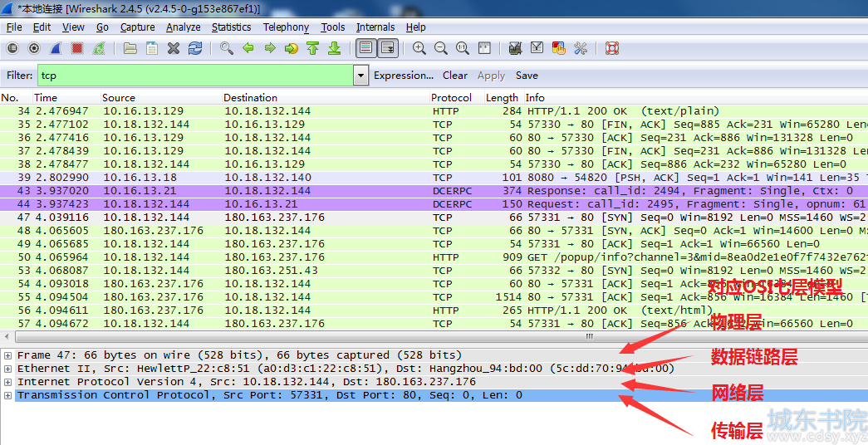Go back in packet history arrow
The width and height of the screenshot is (868, 445).
[248, 49]
